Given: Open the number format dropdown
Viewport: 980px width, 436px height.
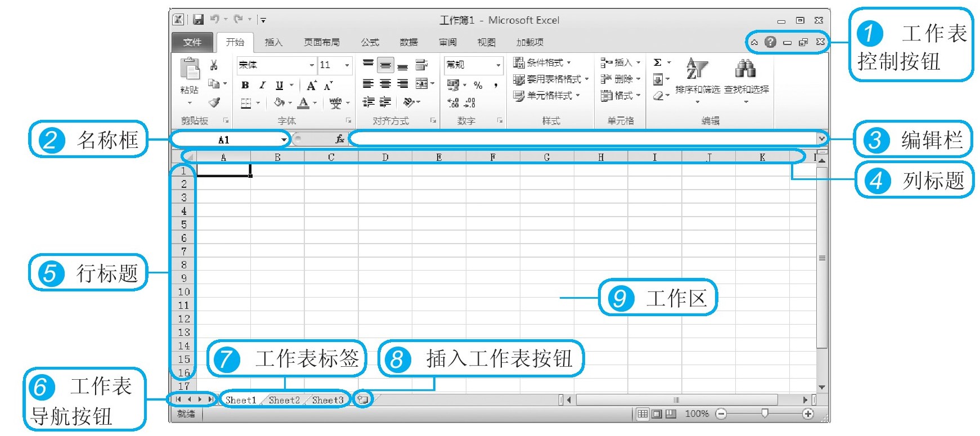Looking at the screenshot, I should pyautogui.click(x=498, y=65).
